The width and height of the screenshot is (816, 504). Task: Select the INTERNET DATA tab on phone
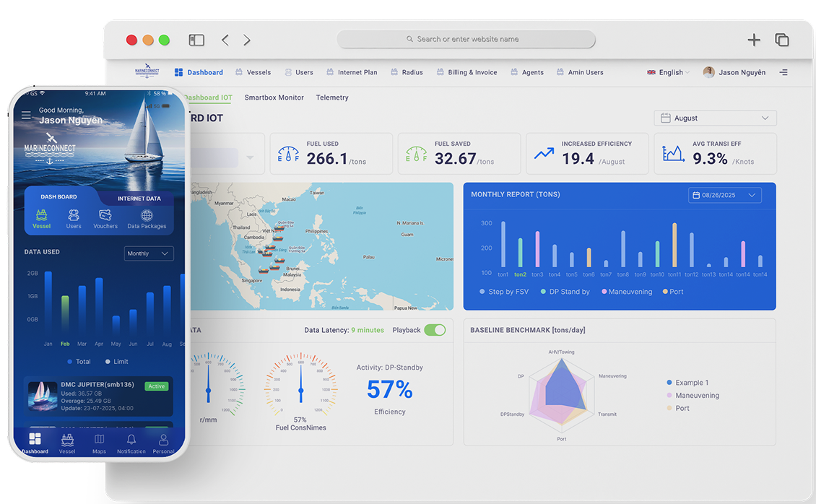pos(139,198)
